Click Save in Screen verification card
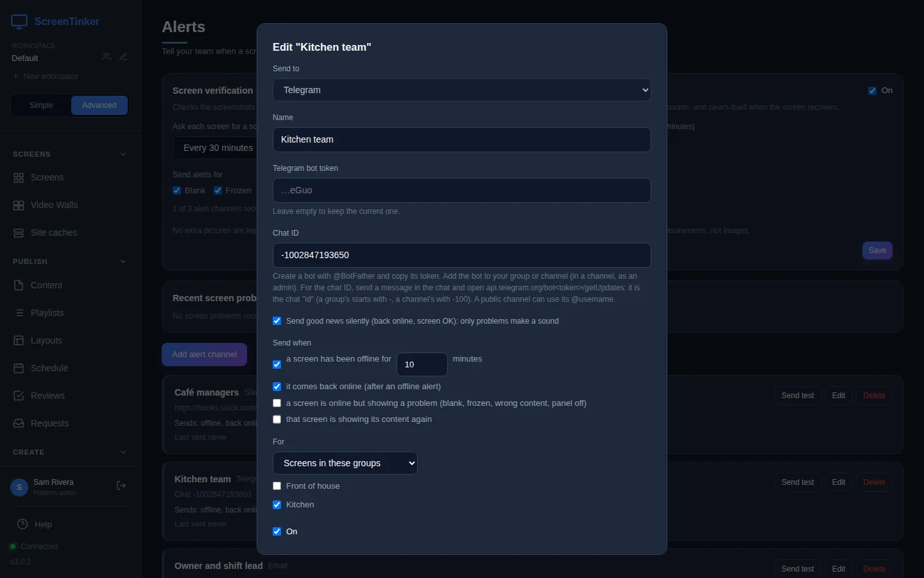Viewport: 924px width, 578px height. click(x=877, y=250)
